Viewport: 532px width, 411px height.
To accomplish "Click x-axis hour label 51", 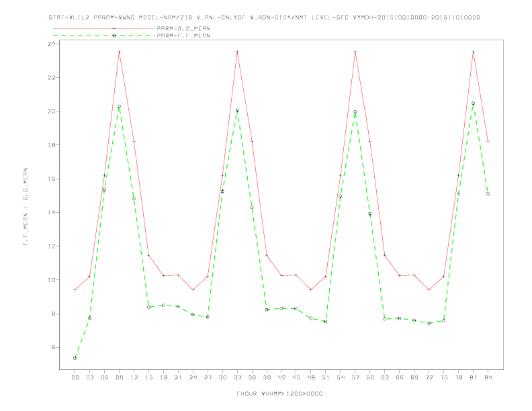I will tap(326, 377).
